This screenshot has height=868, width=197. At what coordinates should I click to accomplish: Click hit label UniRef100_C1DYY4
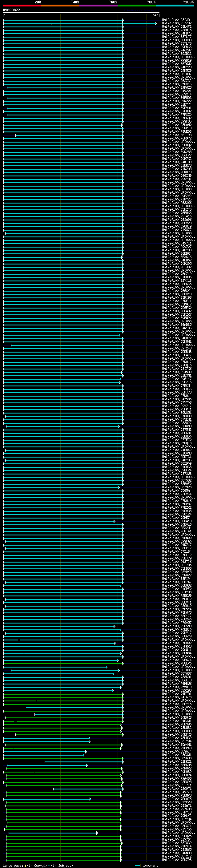(177, 104)
